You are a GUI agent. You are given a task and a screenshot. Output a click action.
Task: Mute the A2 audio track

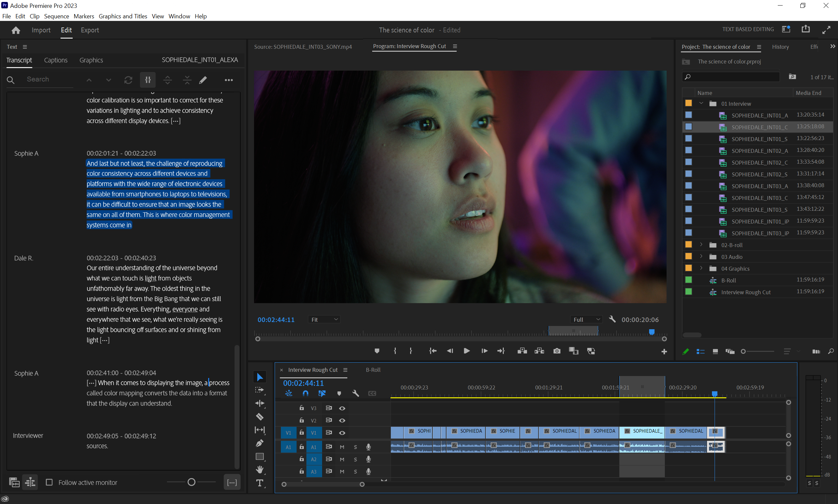(x=342, y=459)
